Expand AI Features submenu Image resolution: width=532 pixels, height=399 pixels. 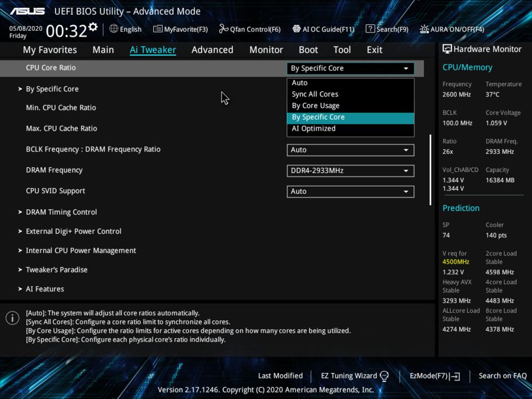click(41, 289)
